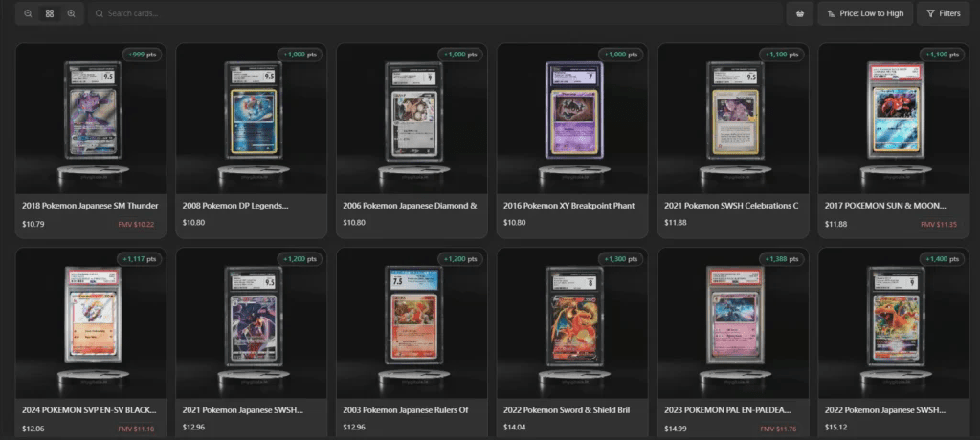Select the grid view icon

50,13
